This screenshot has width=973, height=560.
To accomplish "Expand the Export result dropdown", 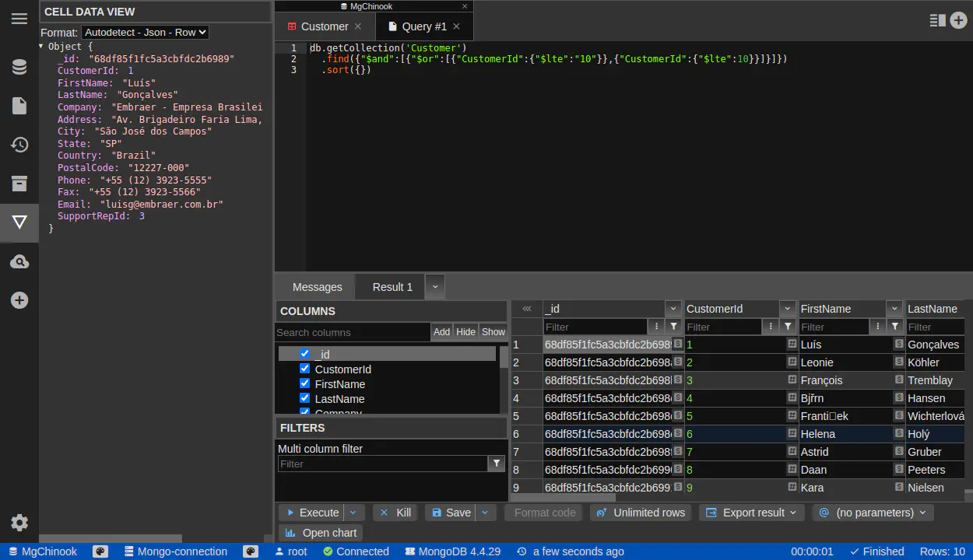I will 752,513.
